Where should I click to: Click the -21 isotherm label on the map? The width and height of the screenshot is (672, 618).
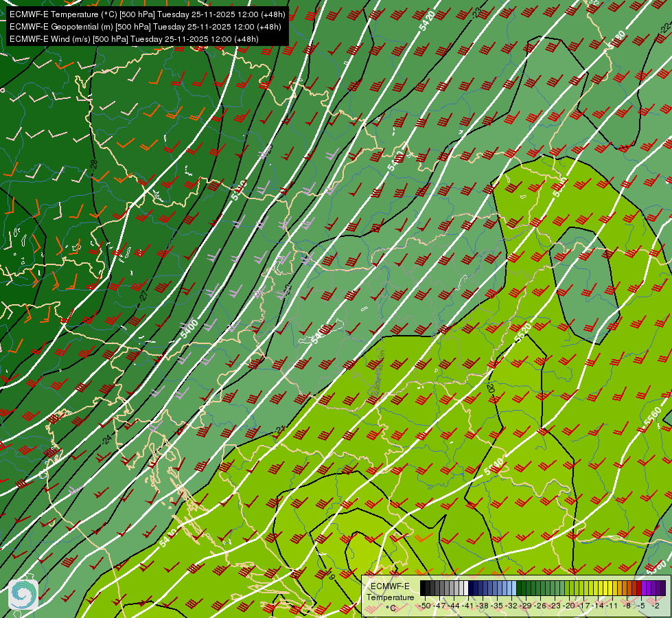coord(280,429)
